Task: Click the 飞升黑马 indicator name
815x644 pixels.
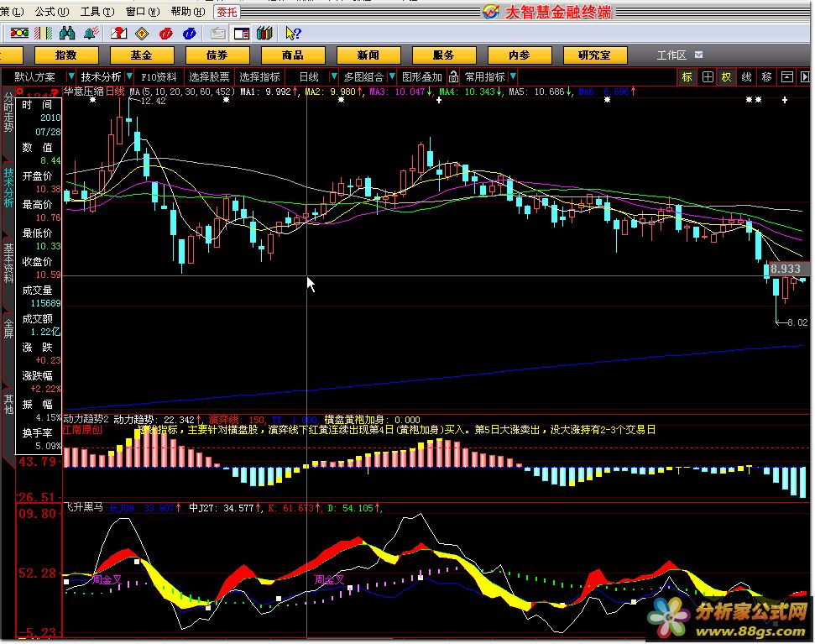Action: point(83,507)
